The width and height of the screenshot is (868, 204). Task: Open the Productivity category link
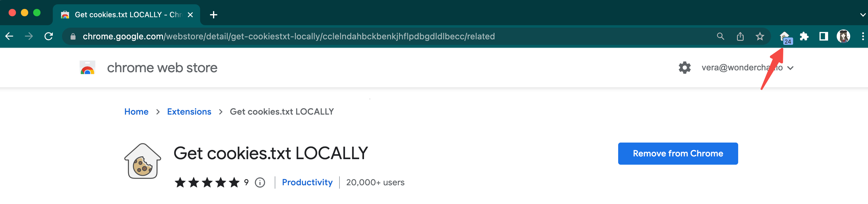[307, 182]
